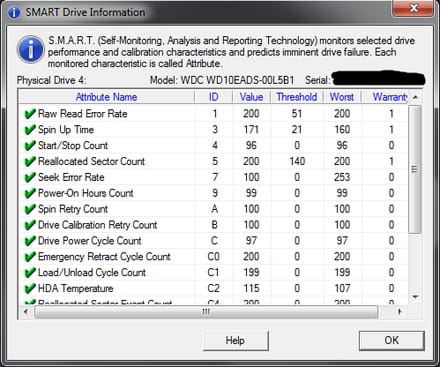Click the checkmark icon for Power-On Hours Count
Image resolution: width=440 pixels, height=367 pixels.
(x=30, y=193)
